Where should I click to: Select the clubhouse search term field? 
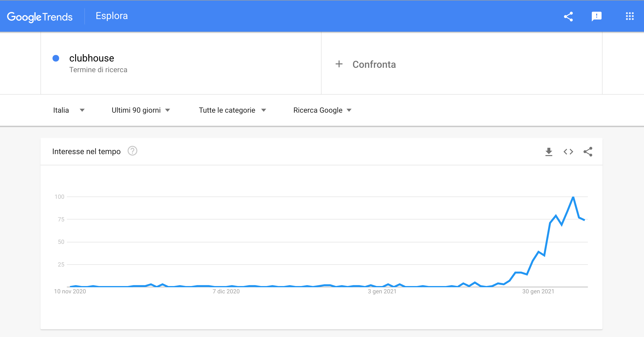click(x=92, y=58)
